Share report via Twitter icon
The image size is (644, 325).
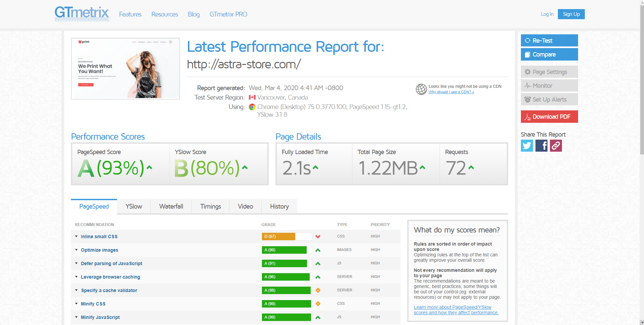[x=527, y=146]
